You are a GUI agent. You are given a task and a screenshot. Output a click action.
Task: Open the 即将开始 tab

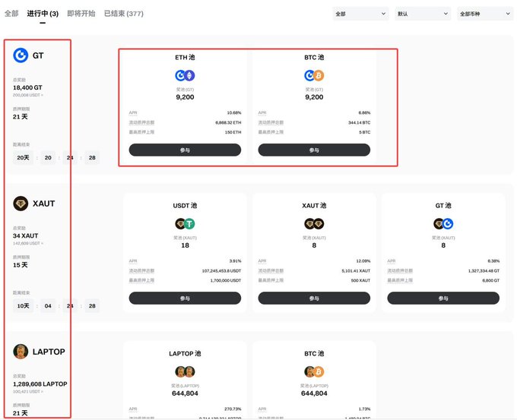tap(81, 14)
